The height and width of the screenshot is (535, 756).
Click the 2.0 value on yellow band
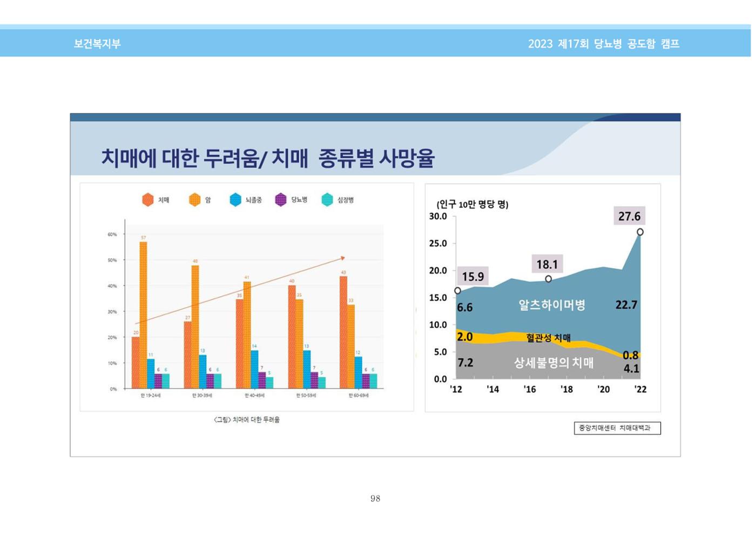tap(464, 337)
